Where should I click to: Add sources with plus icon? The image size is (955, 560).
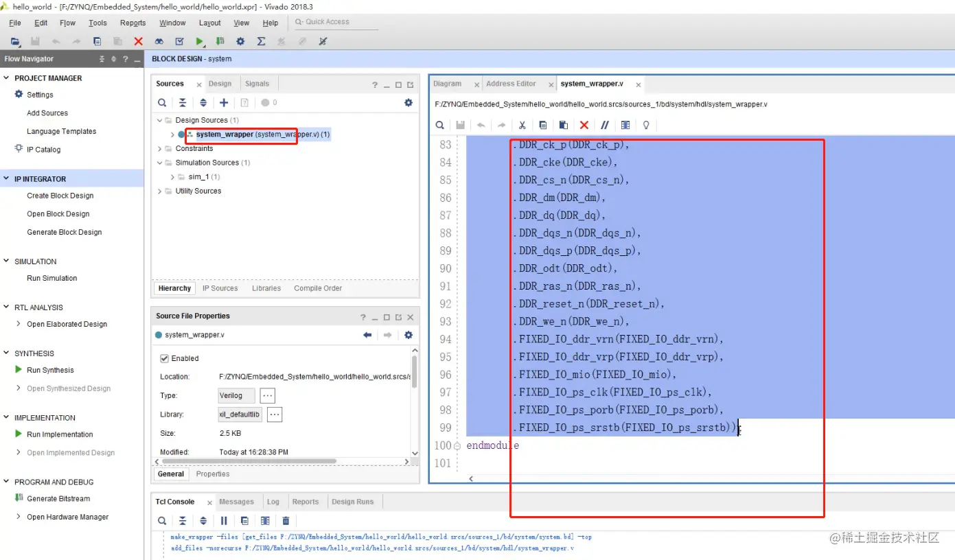[x=224, y=103]
